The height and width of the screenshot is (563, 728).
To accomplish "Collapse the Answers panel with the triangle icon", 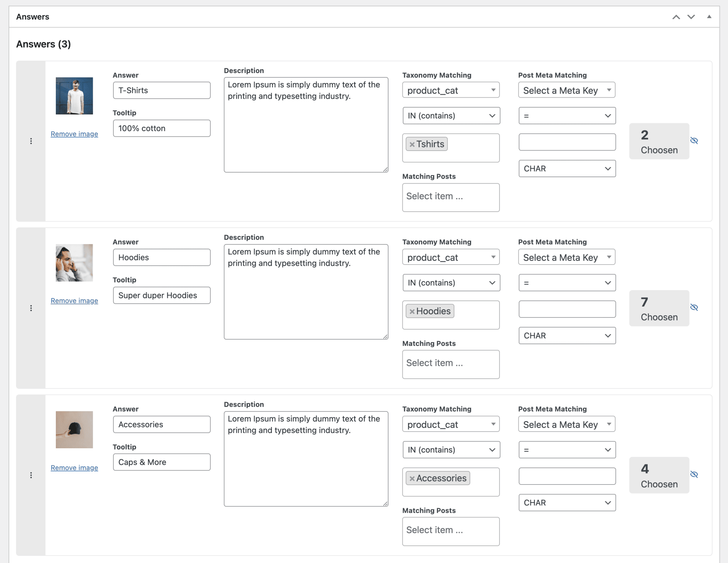I will click(x=708, y=16).
